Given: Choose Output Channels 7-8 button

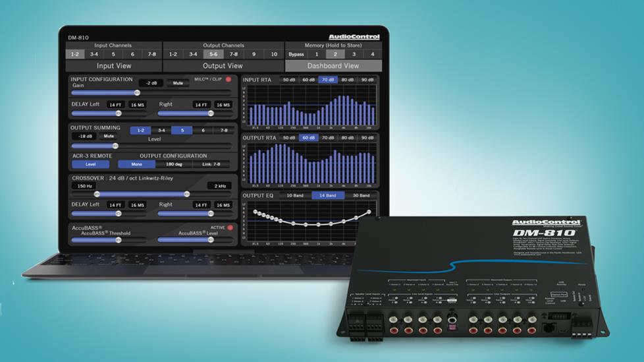Looking at the screenshot, I should (234, 54).
